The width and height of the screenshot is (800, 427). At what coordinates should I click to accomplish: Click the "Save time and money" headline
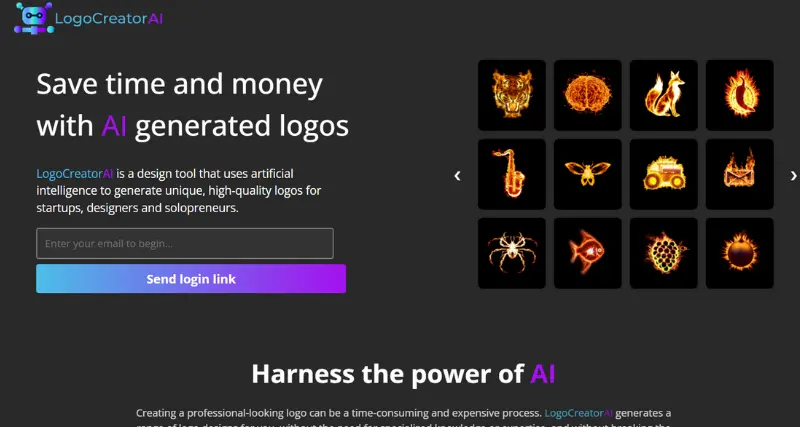(180, 84)
